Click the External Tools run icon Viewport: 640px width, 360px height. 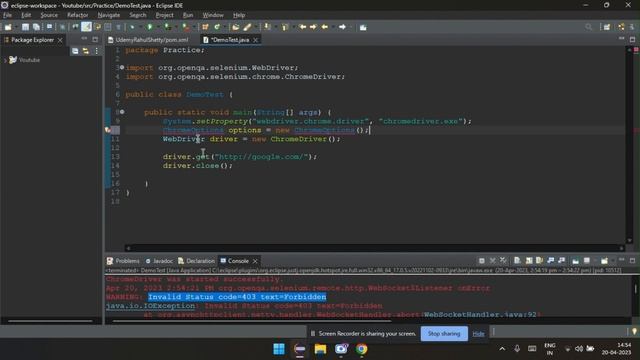tap(185, 27)
